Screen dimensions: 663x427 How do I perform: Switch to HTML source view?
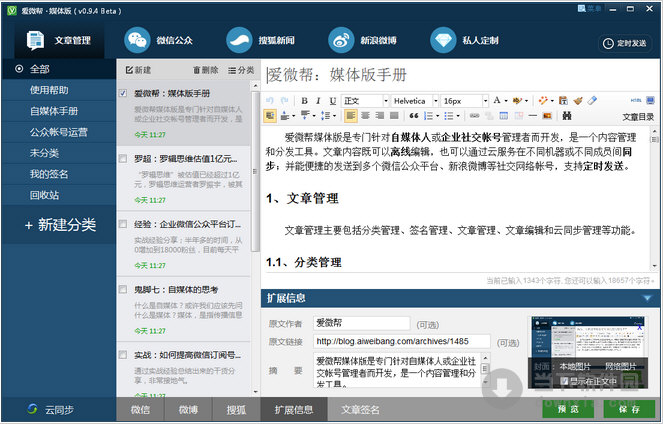[x=636, y=101]
